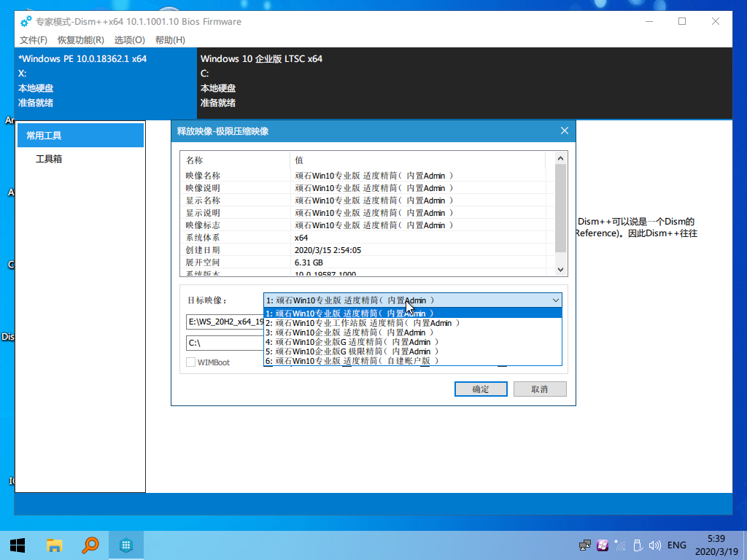747x560 pixels.
Task: Open the search tool on the taskbar
Action: point(90,545)
